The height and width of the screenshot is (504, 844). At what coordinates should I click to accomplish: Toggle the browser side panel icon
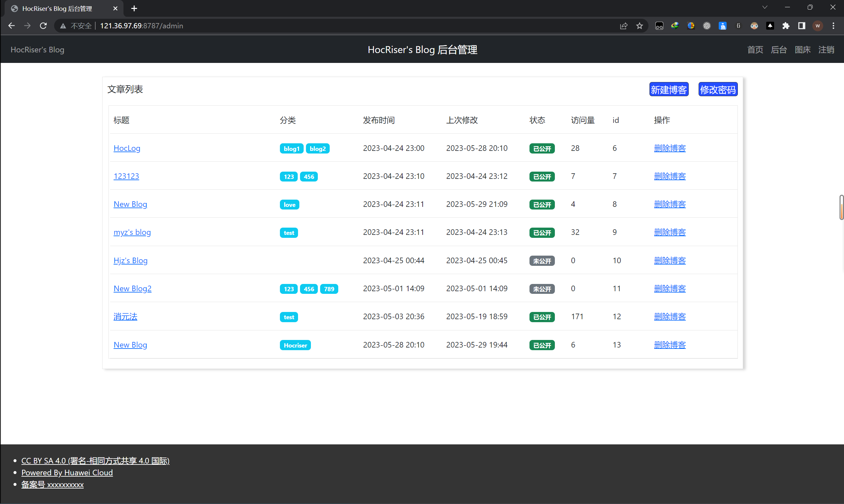tap(801, 26)
